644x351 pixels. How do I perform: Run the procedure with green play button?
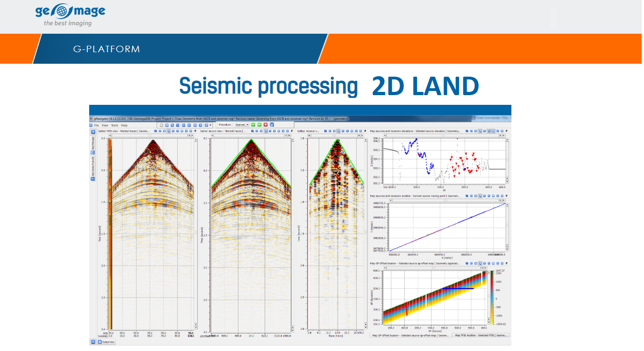coord(254,125)
